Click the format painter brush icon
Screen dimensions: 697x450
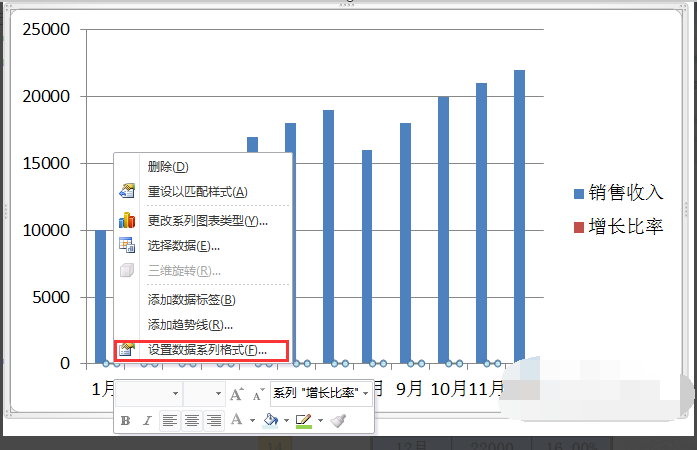coord(338,421)
